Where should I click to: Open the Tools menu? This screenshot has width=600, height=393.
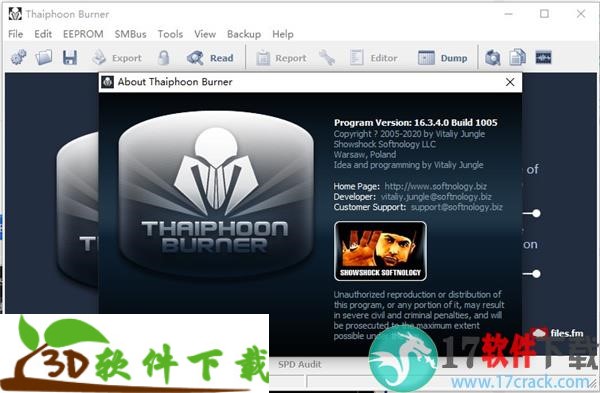tap(170, 34)
